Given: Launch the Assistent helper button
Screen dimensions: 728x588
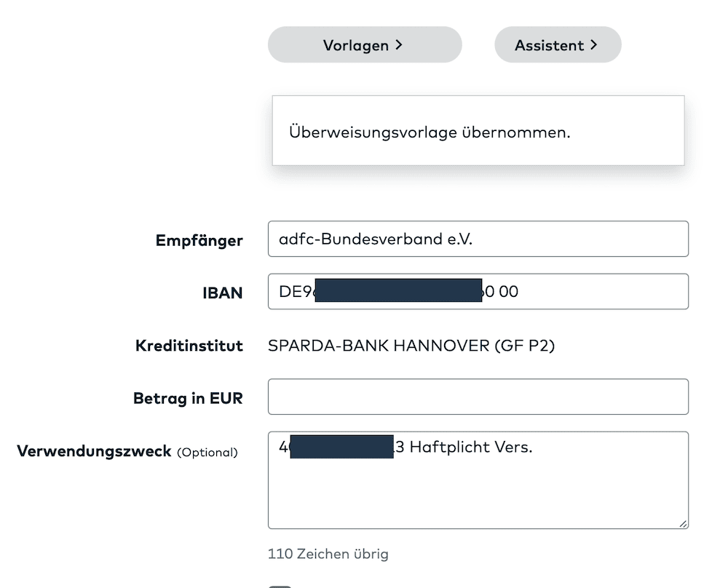Looking at the screenshot, I should click(557, 45).
